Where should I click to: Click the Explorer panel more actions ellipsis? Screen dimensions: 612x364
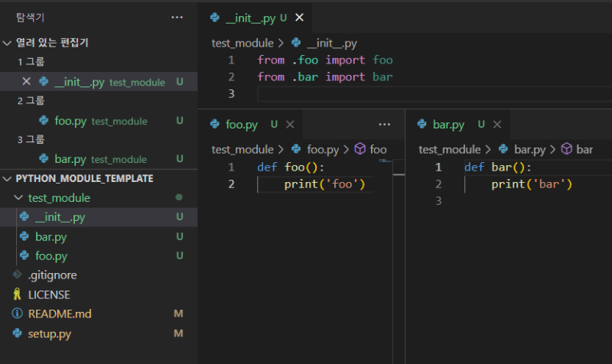[177, 17]
